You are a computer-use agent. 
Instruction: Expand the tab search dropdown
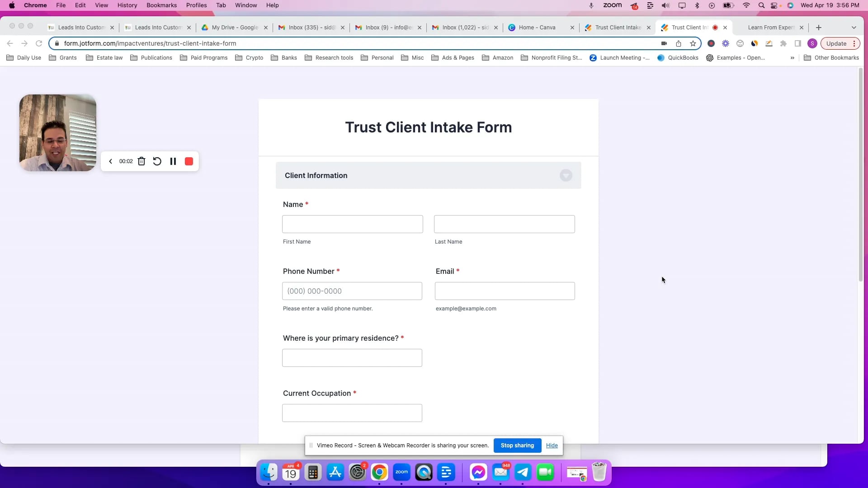point(854,28)
